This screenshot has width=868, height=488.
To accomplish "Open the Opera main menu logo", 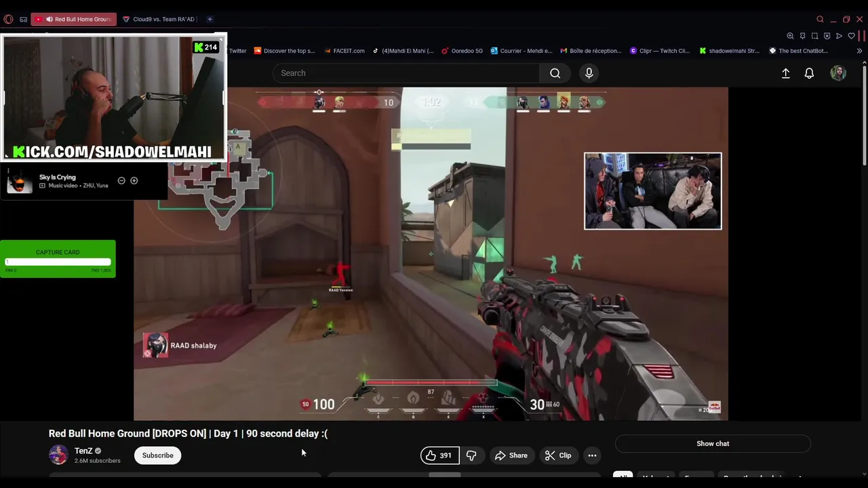I will pos(8,19).
